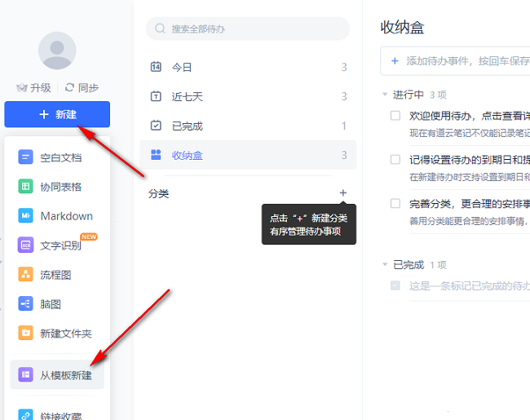
Task: Click the blue 新建 button
Action: (x=57, y=115)
